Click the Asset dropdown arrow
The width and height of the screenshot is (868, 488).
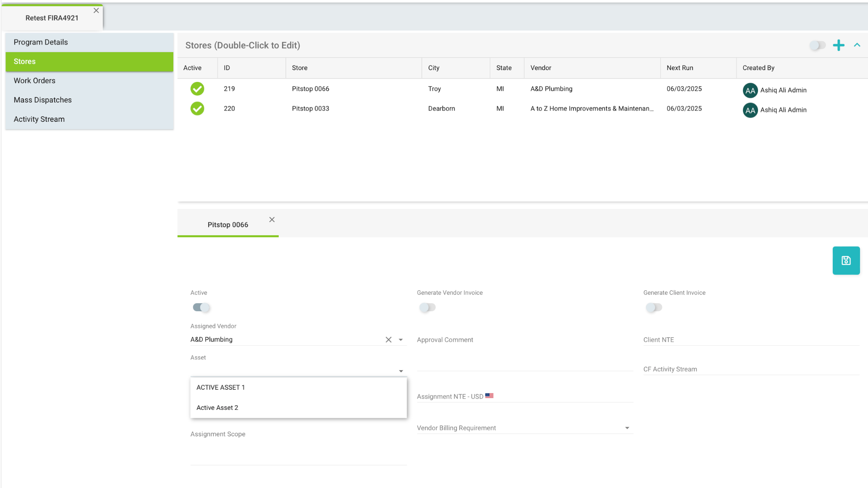point(401,371)
